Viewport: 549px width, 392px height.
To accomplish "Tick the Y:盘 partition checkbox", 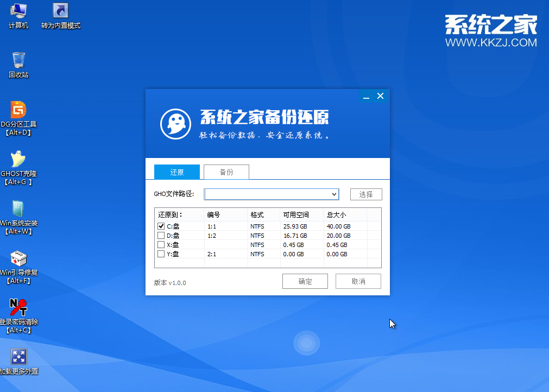I will (161, 254).
